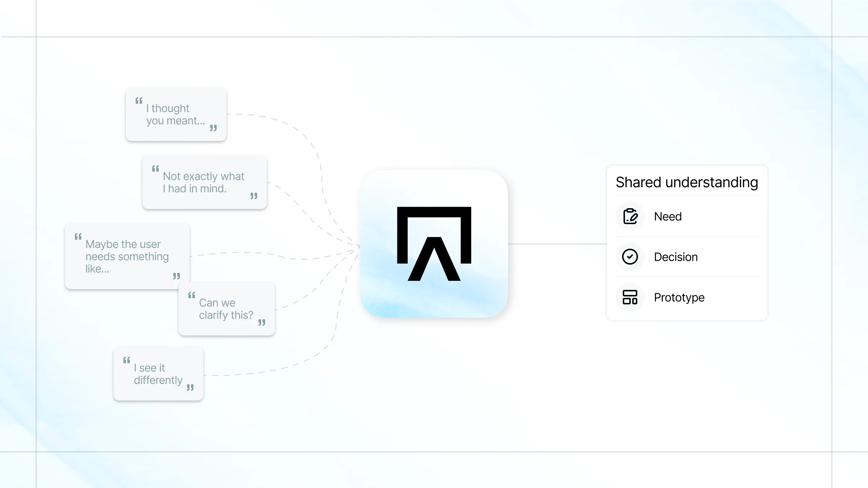
Task: Select the "Prototype" label
Action: pyautogui.click(x=679, y=297)
